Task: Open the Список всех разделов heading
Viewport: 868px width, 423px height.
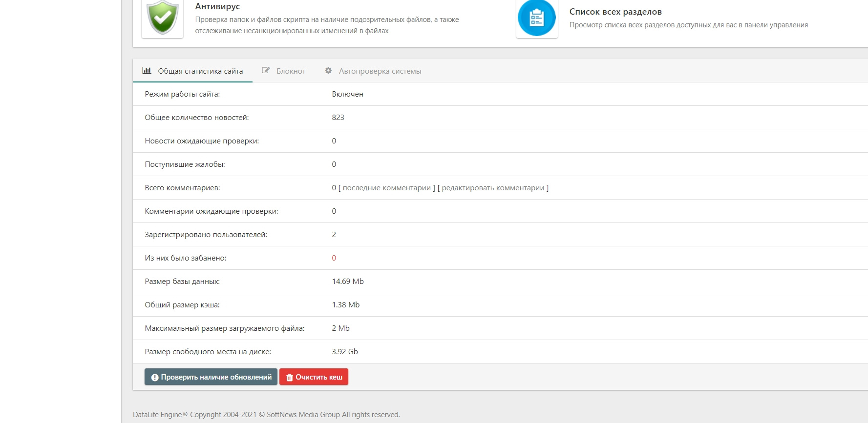Action: click(x=615, y=12)
